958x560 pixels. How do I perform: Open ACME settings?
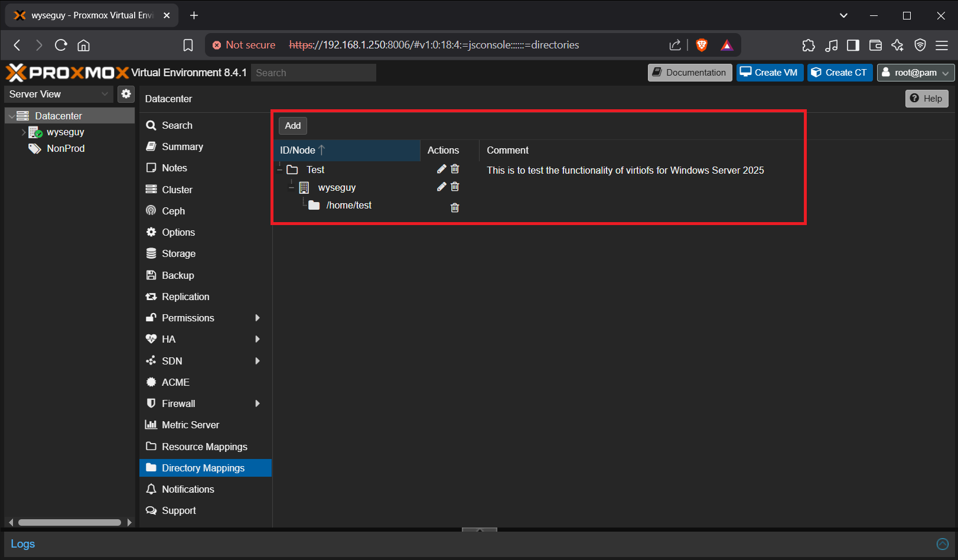pos(206,382)
